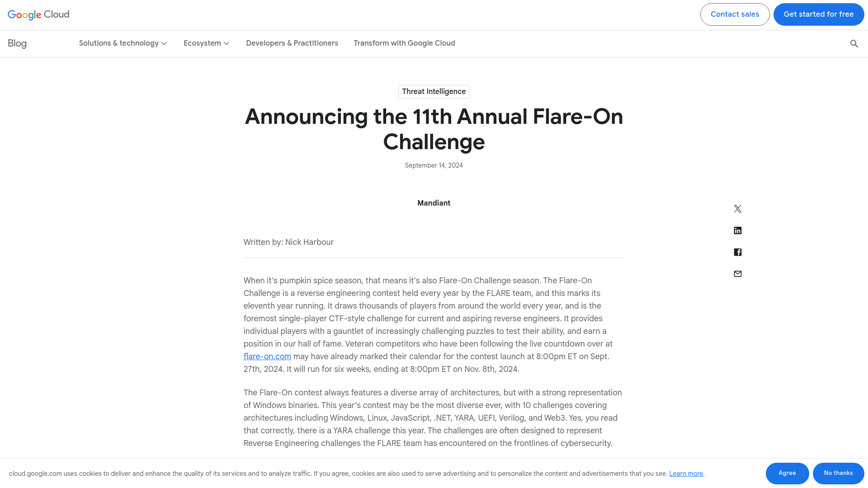Click the Agree cookies toggle button

787,473
